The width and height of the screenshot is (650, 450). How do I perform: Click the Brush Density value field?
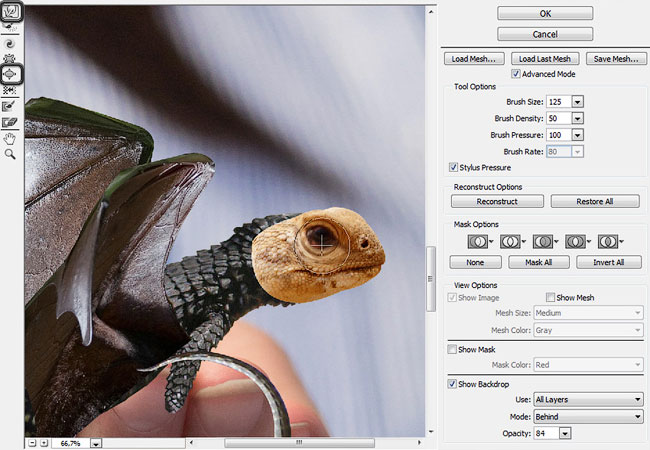pyautogui.click(x=559, y=118)
